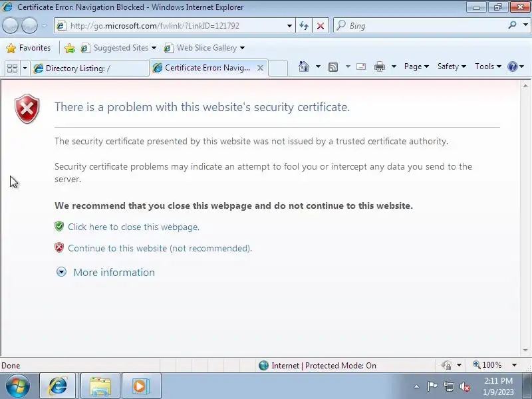Show hidden tray icons
Image resolution: width=532 pixels, height=399 pixels.
click(x=417, y=386)
